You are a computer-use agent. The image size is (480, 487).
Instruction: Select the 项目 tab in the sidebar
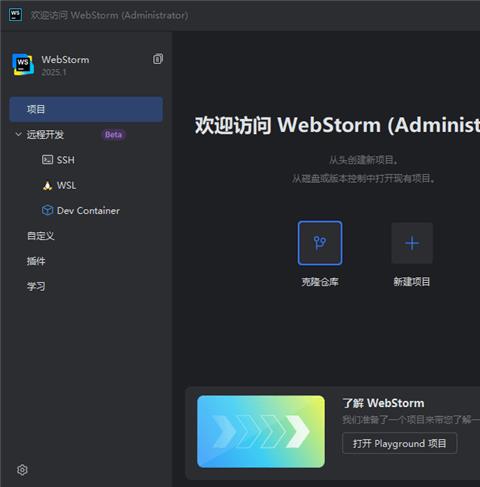click(x=86, y=109)
